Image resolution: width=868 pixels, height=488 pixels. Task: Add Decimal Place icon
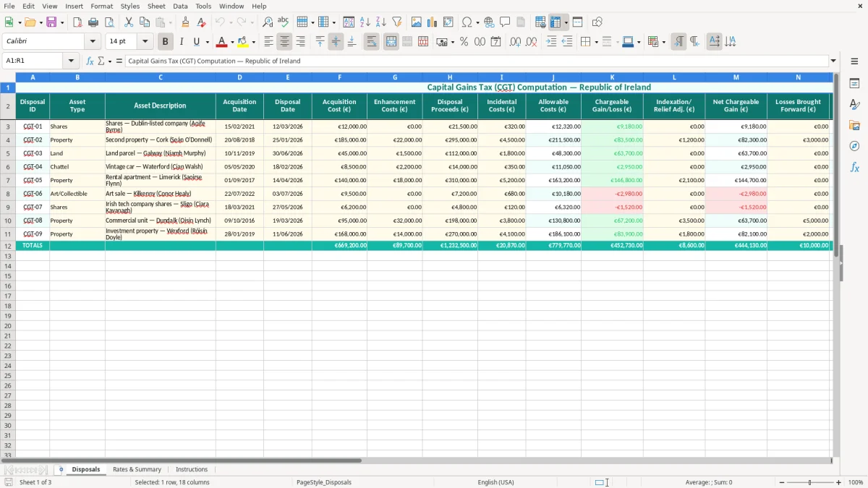[x=515, y=42]
